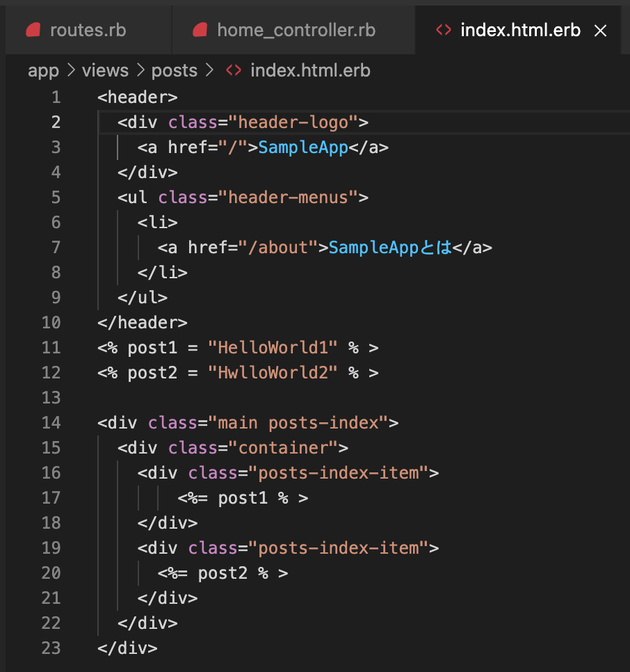The image size is (630, 672).
Task: Close the index.html.erb tab
Action: [x=601, y=31]
